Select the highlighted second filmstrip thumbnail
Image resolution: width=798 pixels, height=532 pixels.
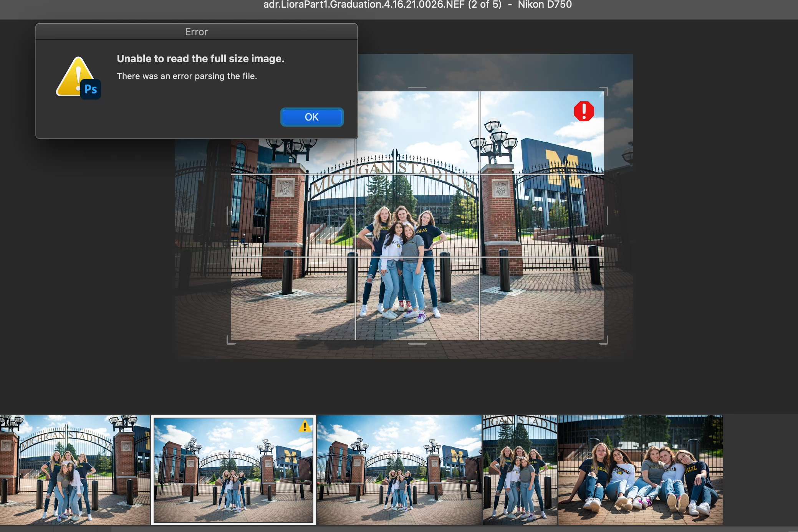[x=233, y=470]
